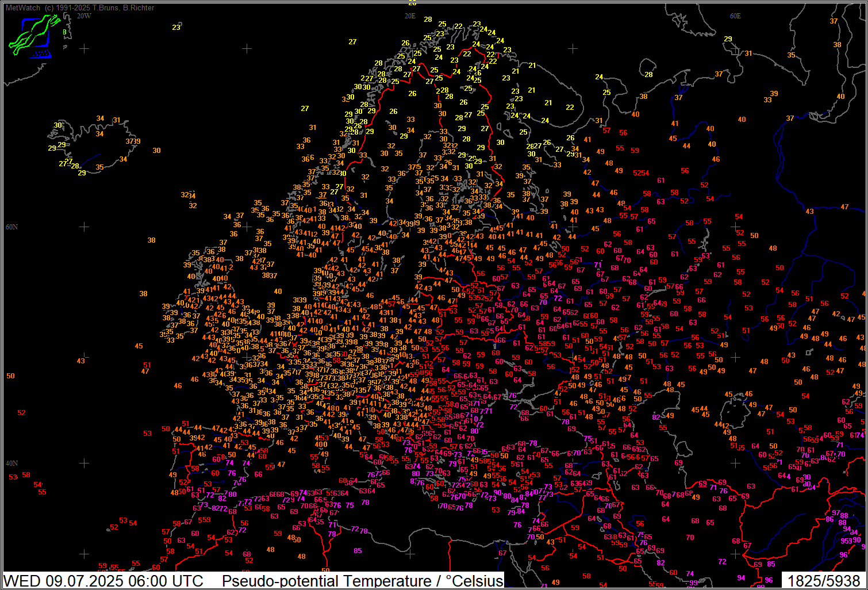868x590 pixels.
Task: Select the date label WED 09.07.2025 06:00 UTC
Action: pos(103,581)
